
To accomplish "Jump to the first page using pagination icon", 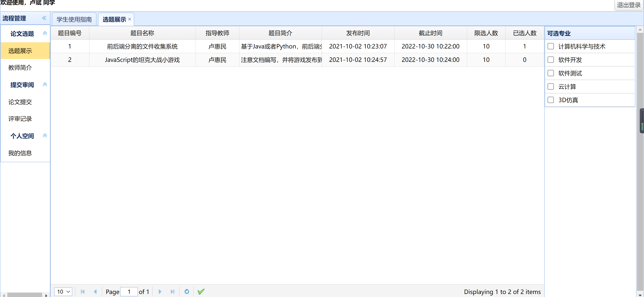I will (83, 291).
